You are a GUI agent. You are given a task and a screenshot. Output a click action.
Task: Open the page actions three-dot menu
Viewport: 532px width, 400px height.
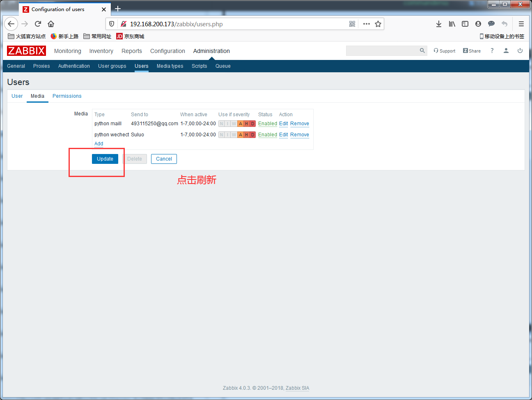(367, 24)
